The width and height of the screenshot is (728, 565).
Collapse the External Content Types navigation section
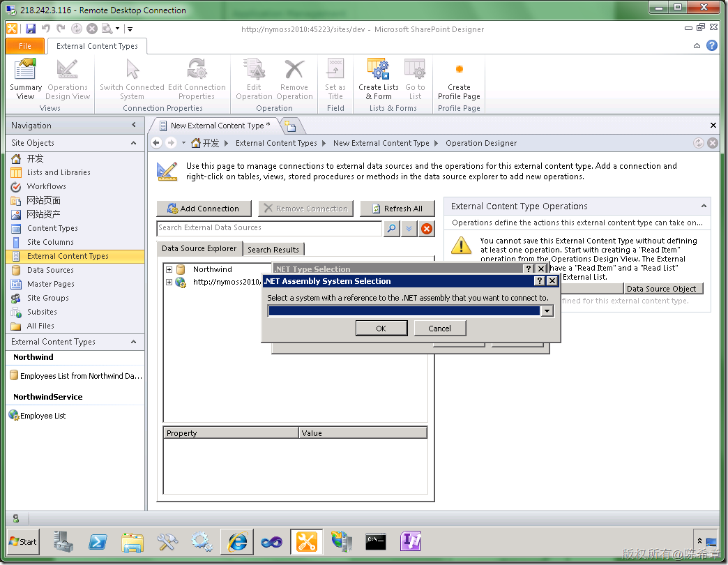(134, 342)
